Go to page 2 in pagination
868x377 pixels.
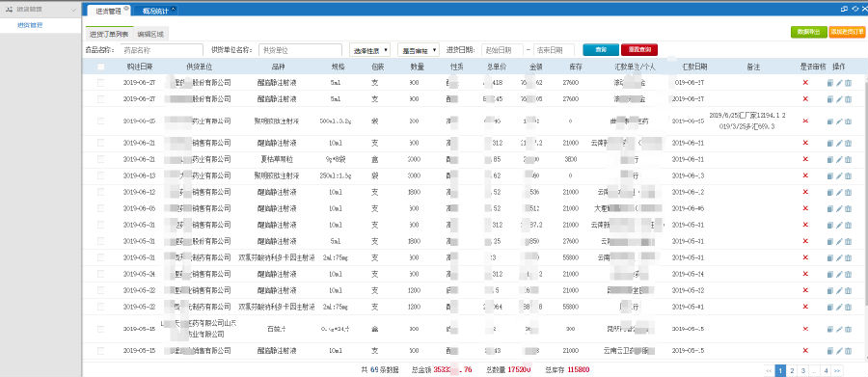[x=792, y=370]
